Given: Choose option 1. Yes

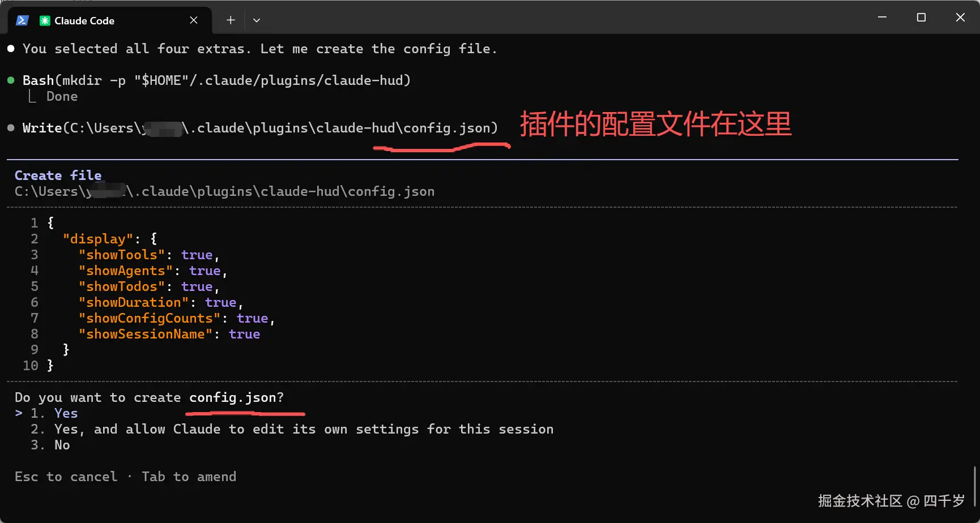Looking at the screenshot, I should click(x=54, y=413).
